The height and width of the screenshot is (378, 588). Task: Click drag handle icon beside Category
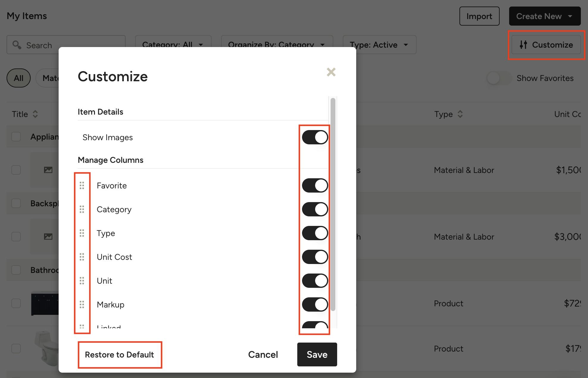(82, 209)
